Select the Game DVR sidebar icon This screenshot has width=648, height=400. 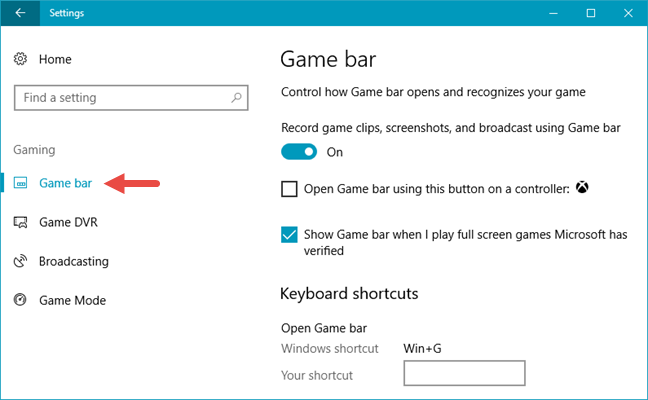click(20, 222)
